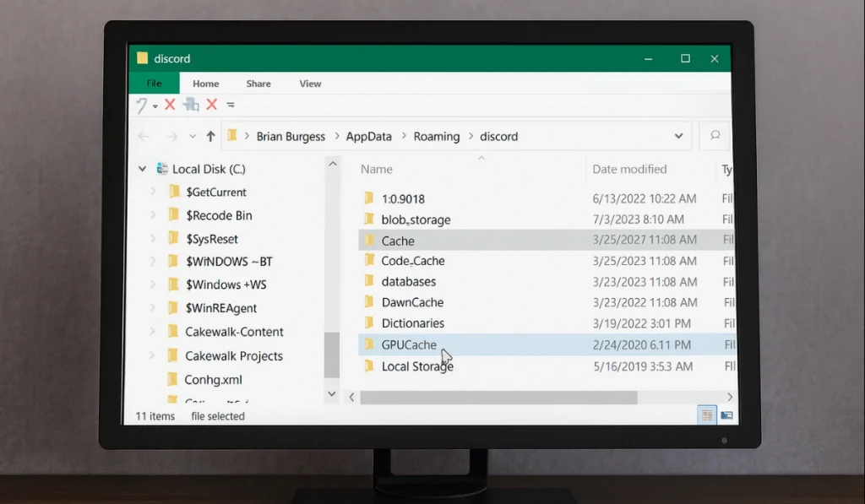Sort by the Date modified column header
This screenshot has width=865, height=504.
click(x=629, y=170)
